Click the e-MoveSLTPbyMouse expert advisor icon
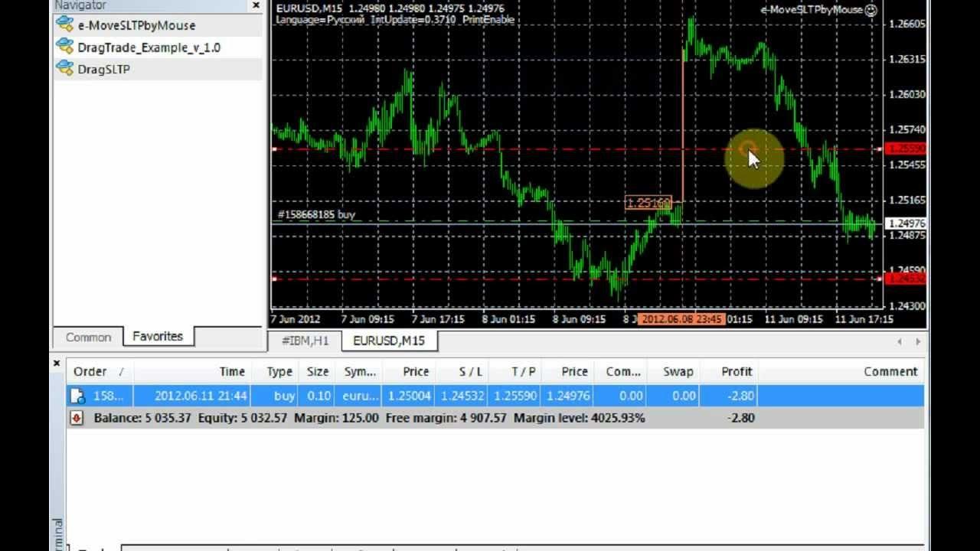 click(65, 24)
